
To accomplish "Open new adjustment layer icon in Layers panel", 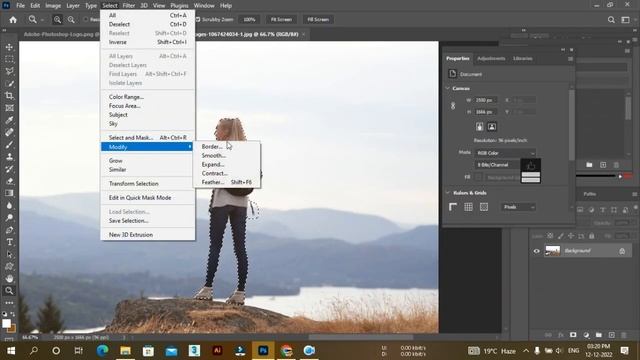I will pos(586,335).
